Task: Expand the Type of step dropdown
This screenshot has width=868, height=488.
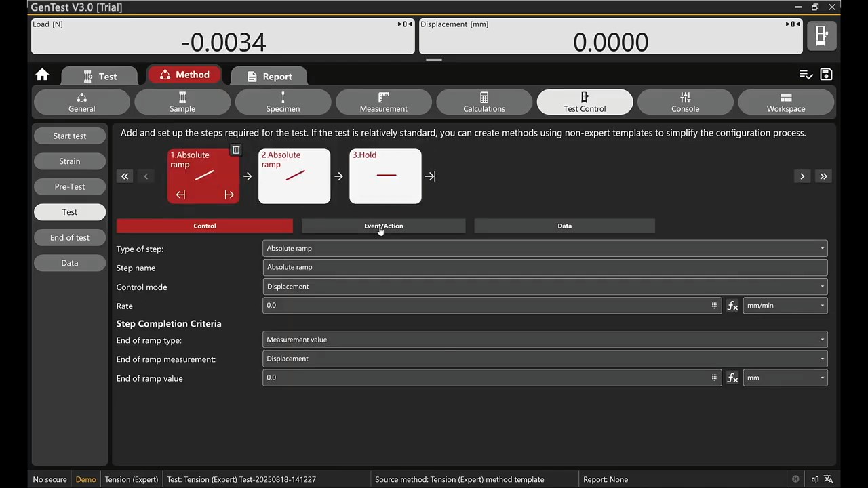Action: click(545, 249)
